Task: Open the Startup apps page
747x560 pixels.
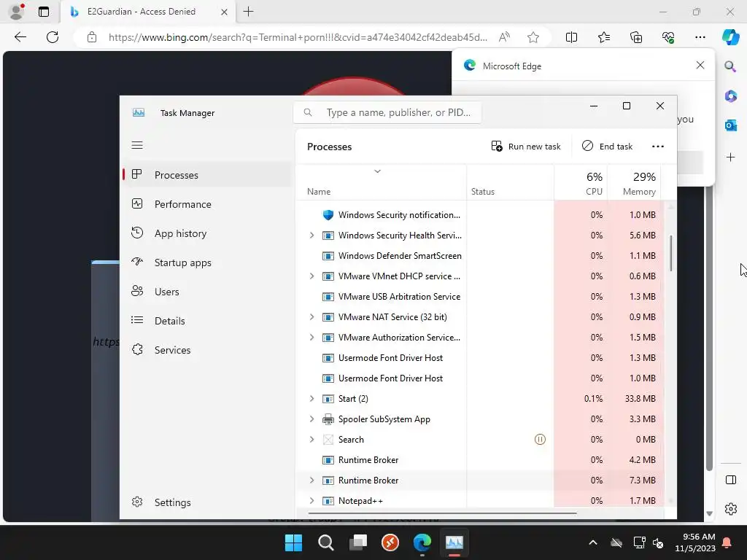Action: 207,262
